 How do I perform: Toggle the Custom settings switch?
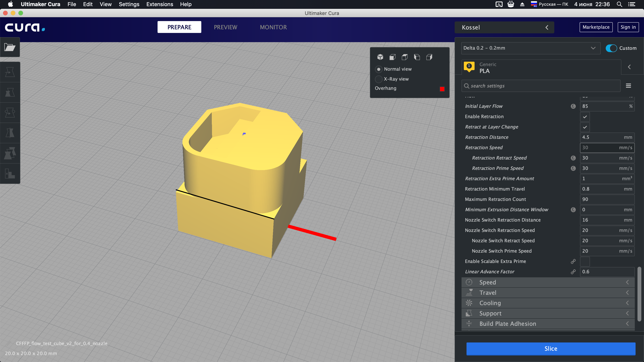pyautogui.click(x=611, y=48)
